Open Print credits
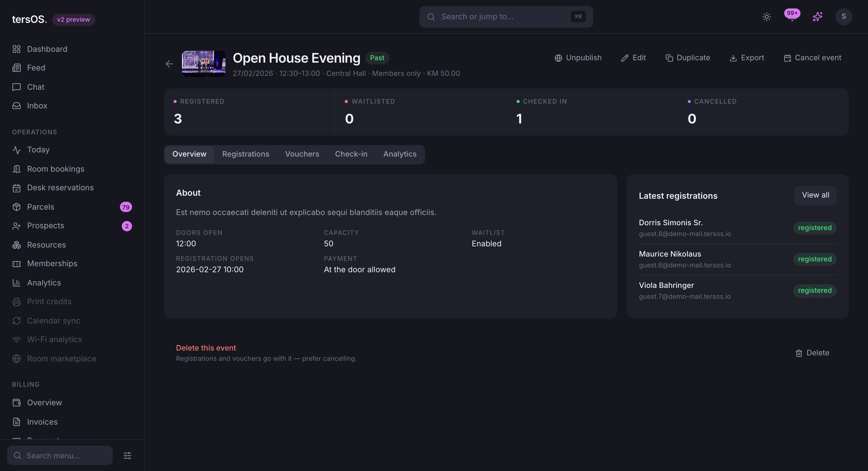 (x=72, y=302)
